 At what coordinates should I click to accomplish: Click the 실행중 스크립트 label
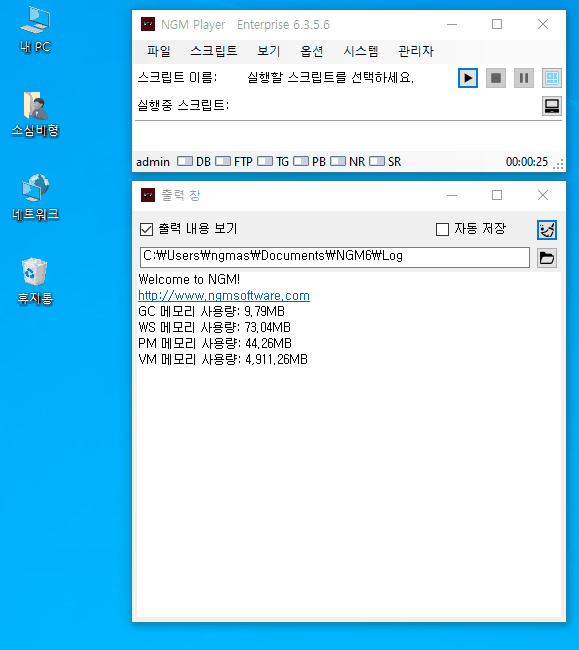183,105
